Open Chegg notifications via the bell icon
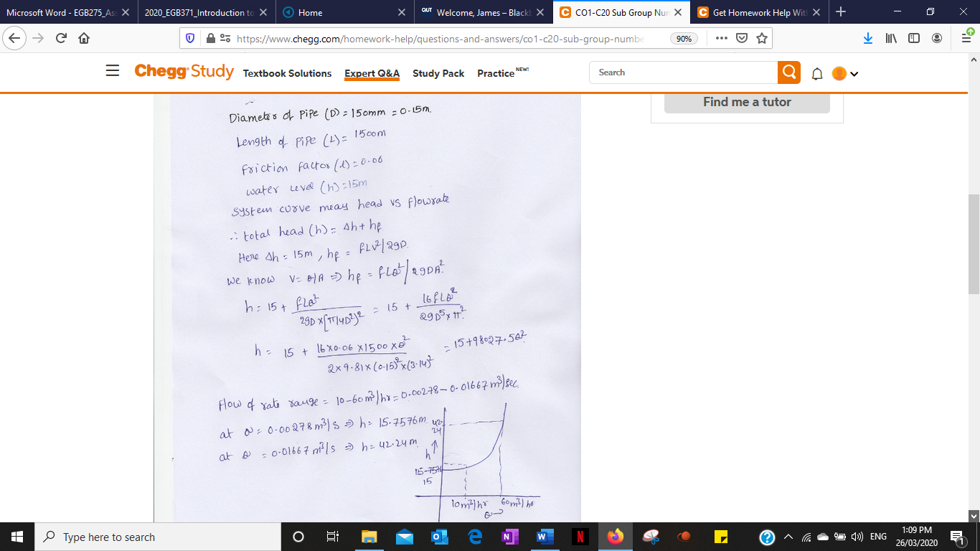980x551 pixels. [816, 72]
